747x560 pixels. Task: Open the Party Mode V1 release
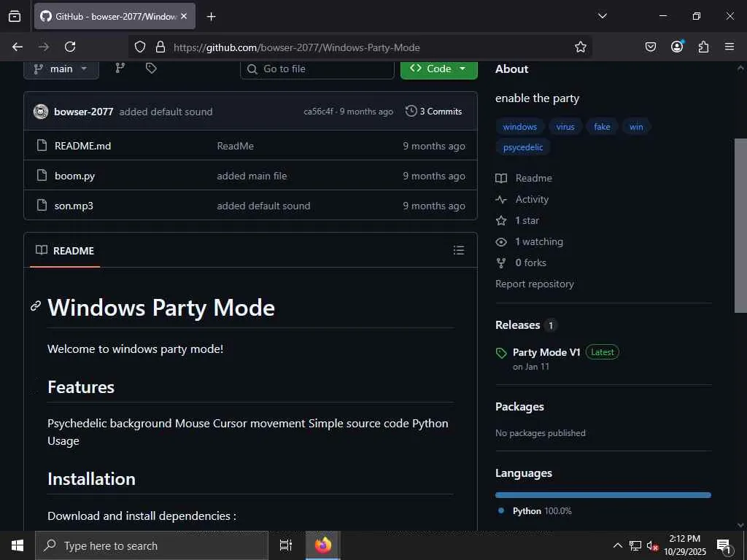click(546, 352)
